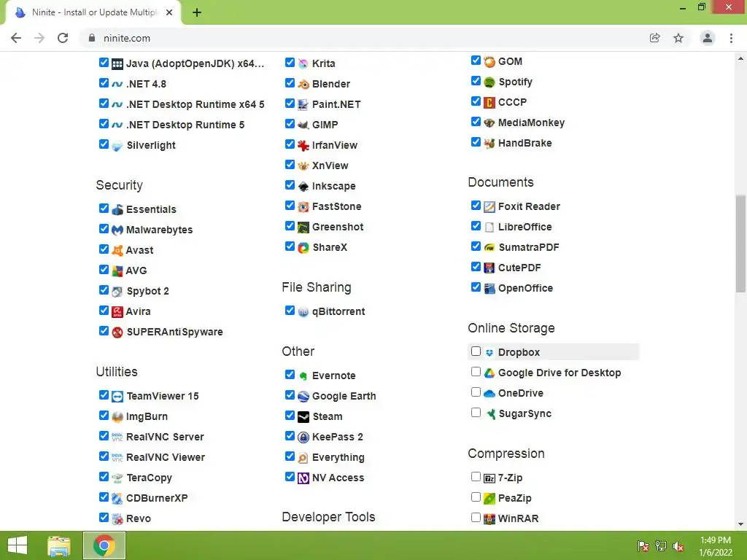Click the Foxit Reader icon
747x560 pixels.
pos(489,206)
